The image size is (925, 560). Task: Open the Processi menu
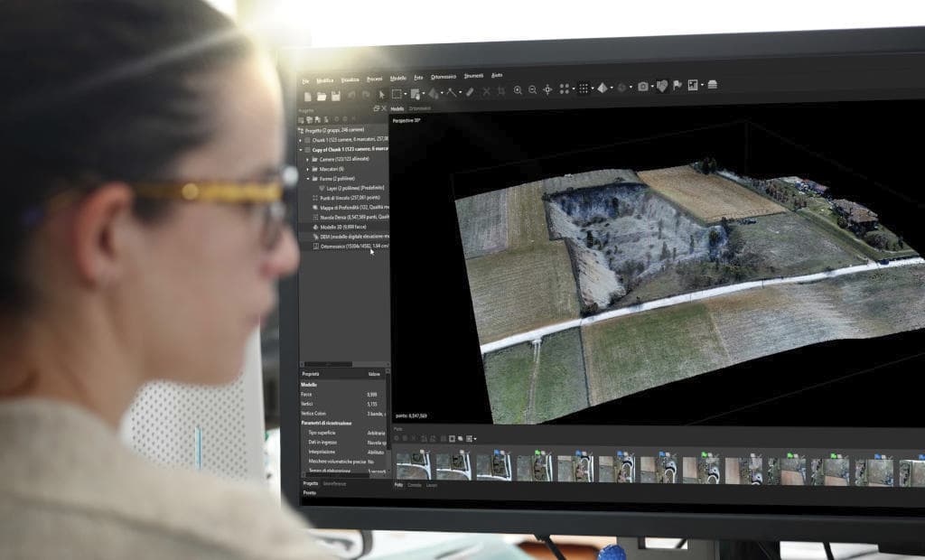[x=375, y=79]
